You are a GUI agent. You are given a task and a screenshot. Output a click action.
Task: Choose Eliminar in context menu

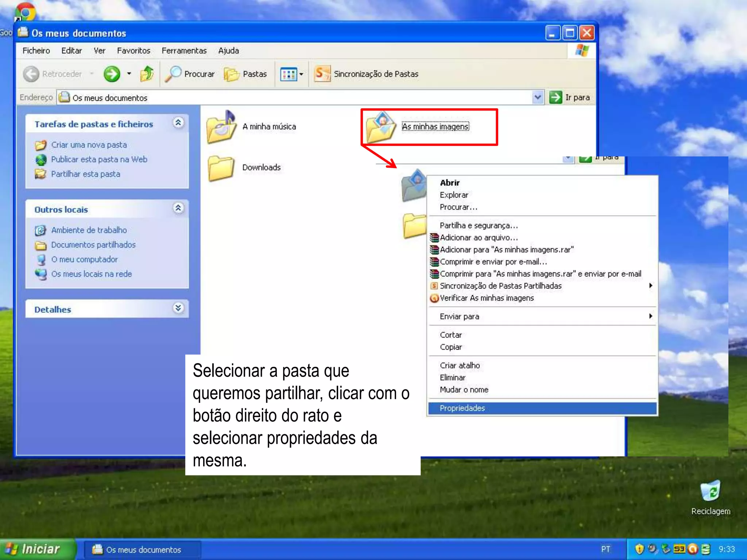click(x=542, y=378)
